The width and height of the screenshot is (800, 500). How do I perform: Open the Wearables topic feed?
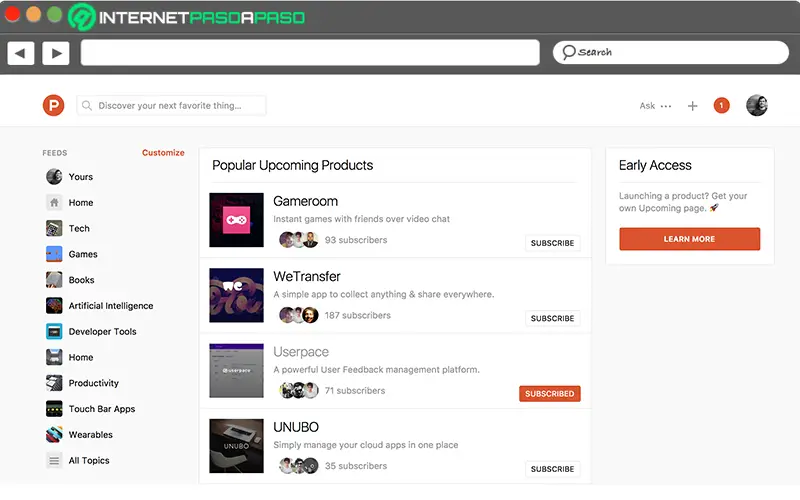click(90, 435)
